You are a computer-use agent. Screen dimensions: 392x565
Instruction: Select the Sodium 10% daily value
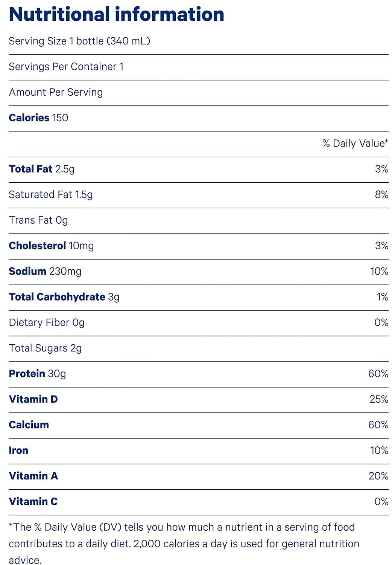379,272
